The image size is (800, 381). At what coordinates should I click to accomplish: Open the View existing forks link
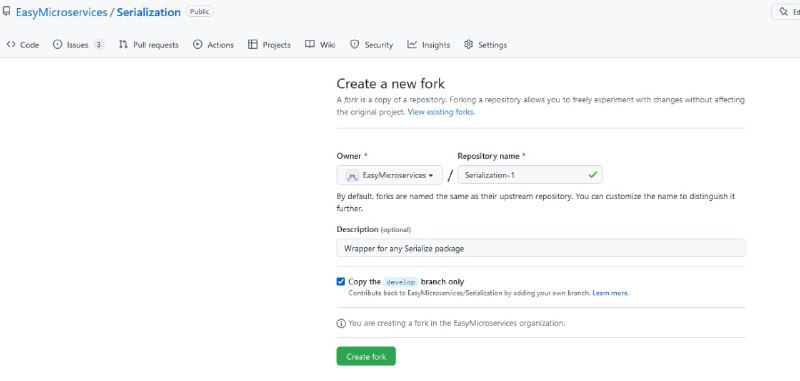tap(441, 112)
